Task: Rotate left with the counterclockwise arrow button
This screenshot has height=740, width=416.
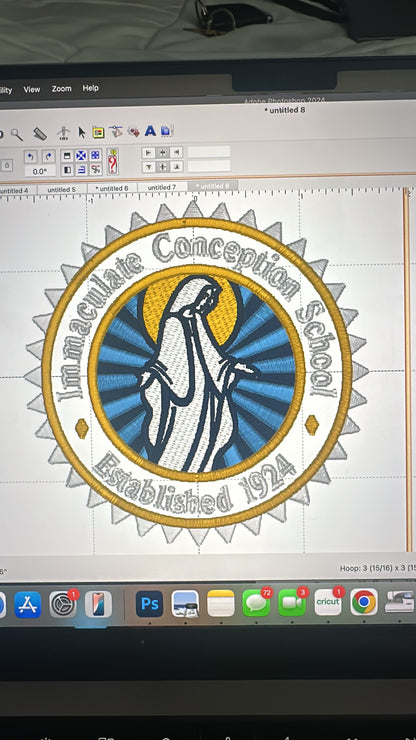Action: point(31,157)
